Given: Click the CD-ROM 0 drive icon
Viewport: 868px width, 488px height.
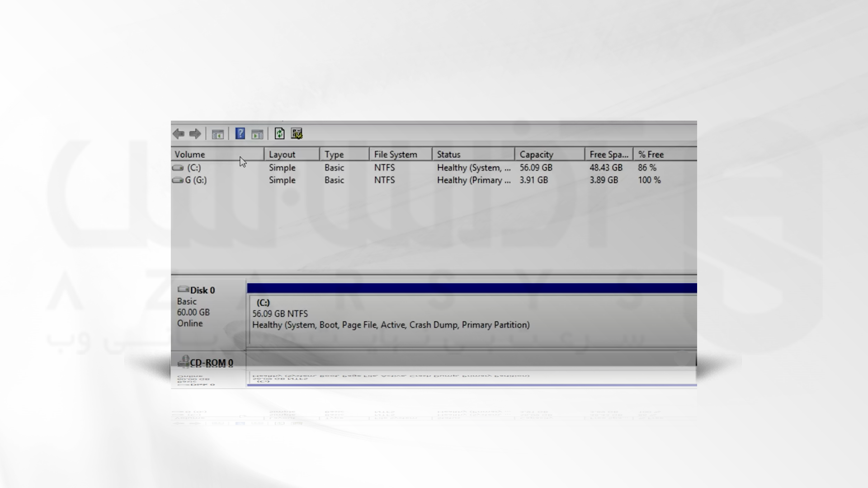Looking at the screenshot, I should pyautogui.click(x=183, y=361).
